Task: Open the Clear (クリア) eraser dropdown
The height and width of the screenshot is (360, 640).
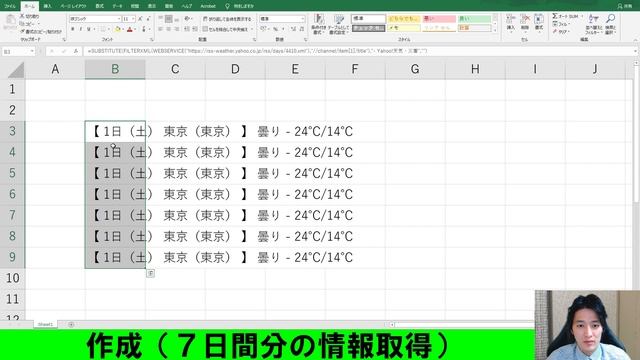Action: [x=561, y=31]
